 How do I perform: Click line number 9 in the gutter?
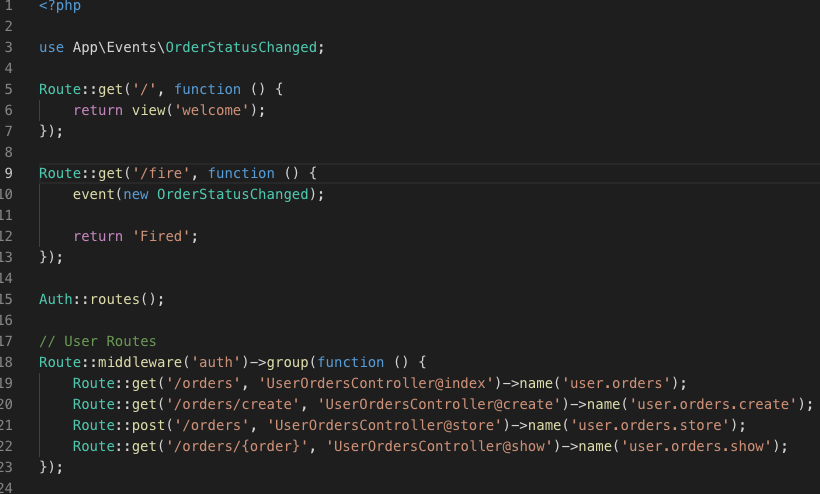8,173
